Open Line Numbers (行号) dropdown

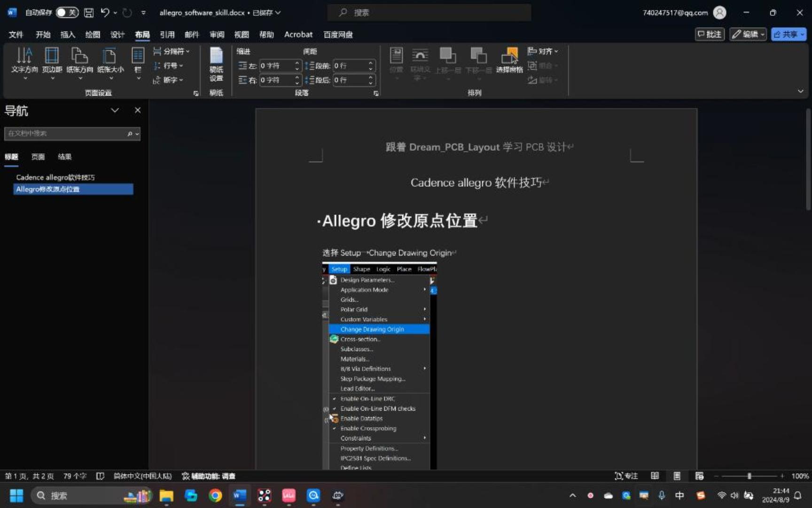[x=168, y=65]
